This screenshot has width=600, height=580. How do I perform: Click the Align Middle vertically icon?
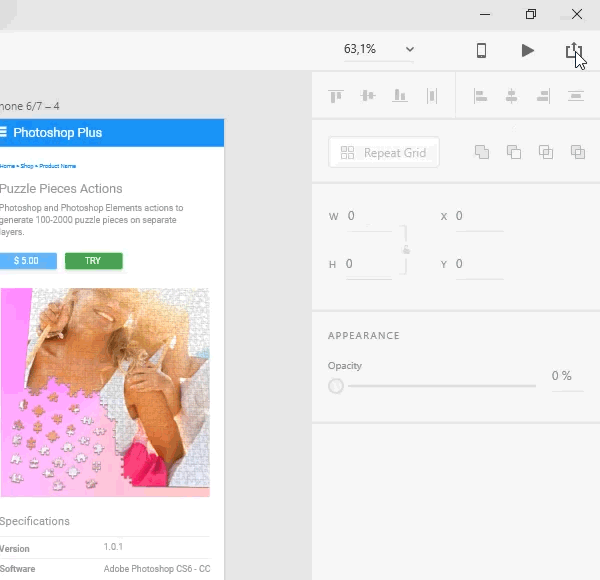[x=368, y=96]
